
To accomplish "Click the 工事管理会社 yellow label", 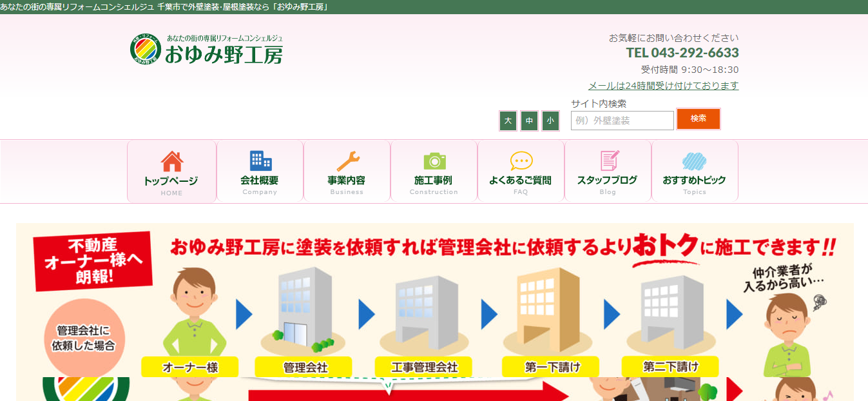I will pyautogui.click(x=425, y=367).
